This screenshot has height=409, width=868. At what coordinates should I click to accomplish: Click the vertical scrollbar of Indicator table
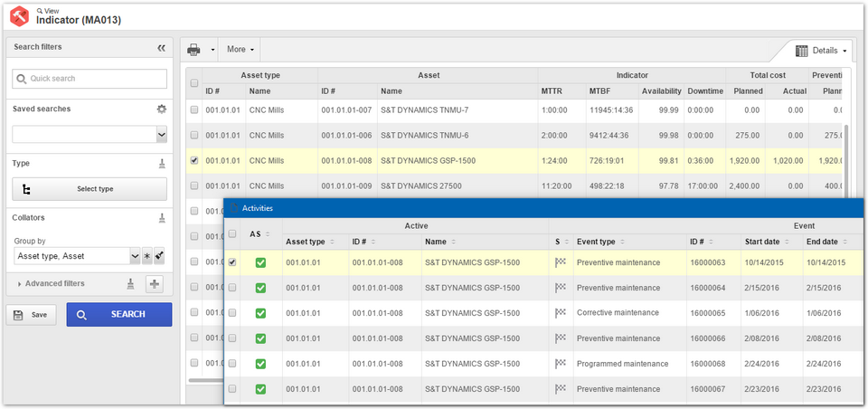(x=845, y=161)
